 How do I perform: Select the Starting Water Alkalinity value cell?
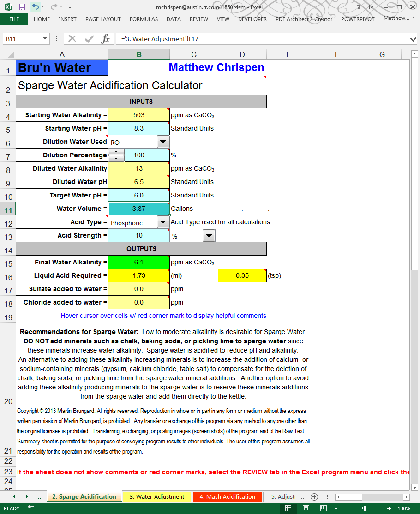coord(138,115)
